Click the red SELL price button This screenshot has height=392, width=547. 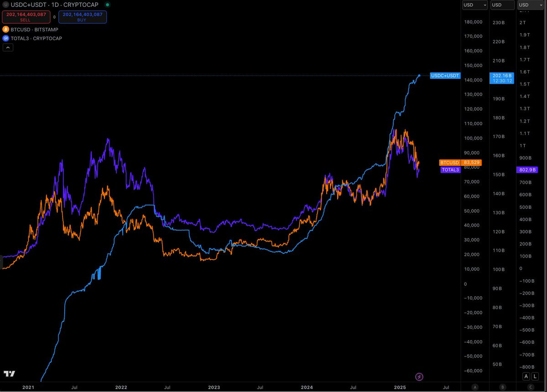26,17
